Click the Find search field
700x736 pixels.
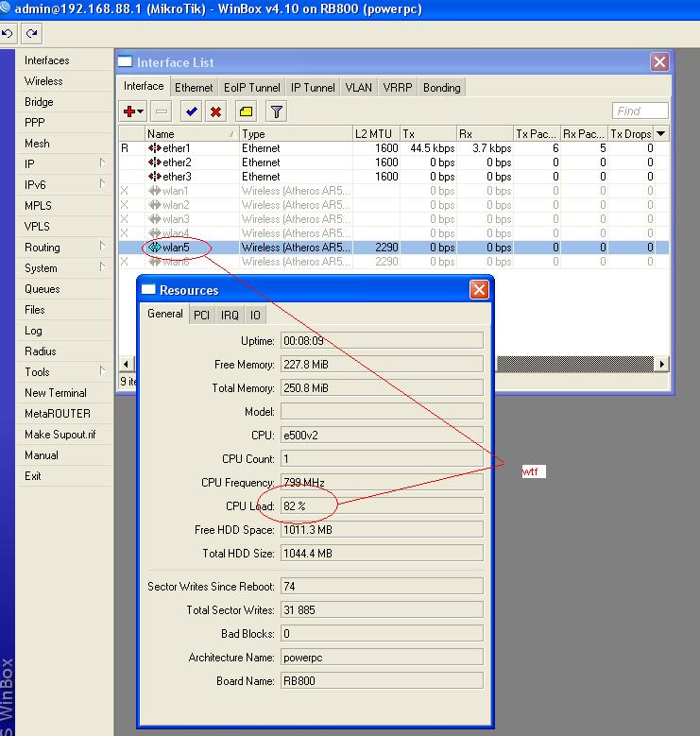[640, 111]
